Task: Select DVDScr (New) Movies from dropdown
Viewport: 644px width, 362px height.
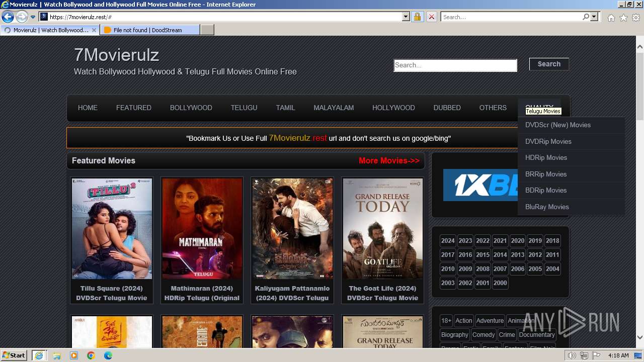Action: click(571, 125)
